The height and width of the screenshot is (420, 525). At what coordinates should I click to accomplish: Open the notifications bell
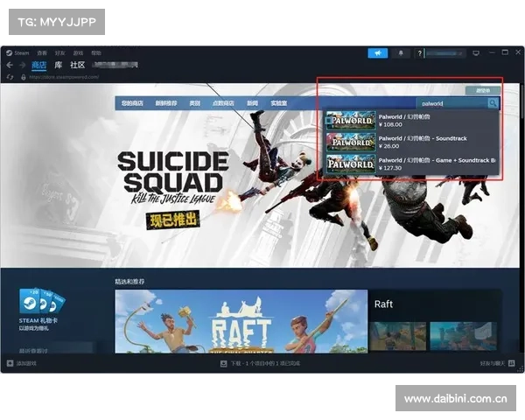(401, 52)
